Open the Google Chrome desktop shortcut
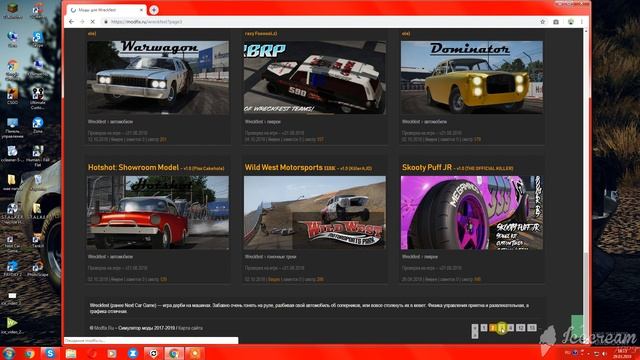Image resolution: width=640 pixels, height=360 pixels. pyautogui.click(x=13, y=70)
